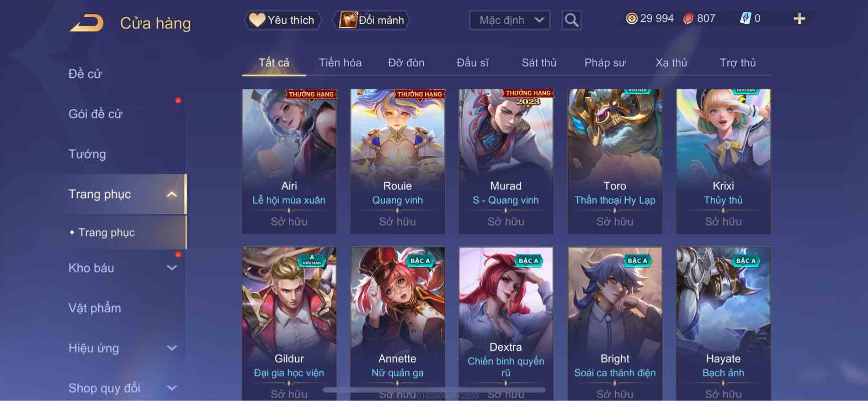The height and width of the screenshot is (401, 868).
Task: Expand the Kho báu section
Action: [171, 268]
